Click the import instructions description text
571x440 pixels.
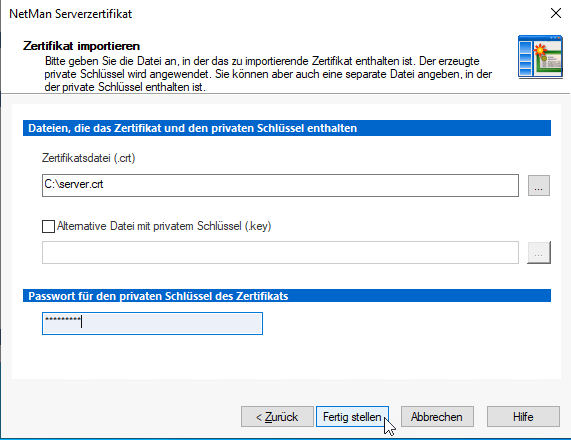pyautogui.click(x=268, y=74)
